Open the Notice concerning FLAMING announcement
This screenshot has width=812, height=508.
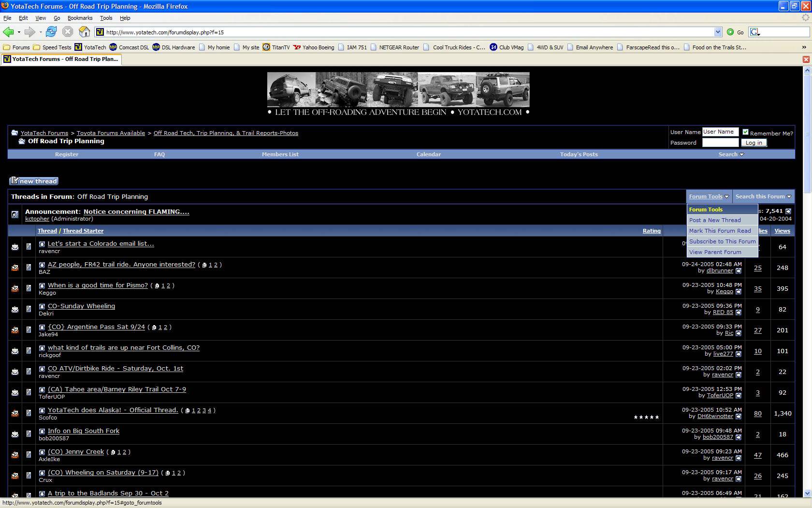click(x=136, y=211)
